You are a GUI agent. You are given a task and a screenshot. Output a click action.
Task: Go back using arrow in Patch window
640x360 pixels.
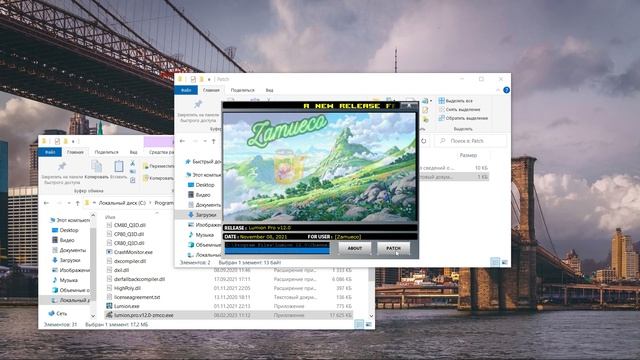(182, 141)
